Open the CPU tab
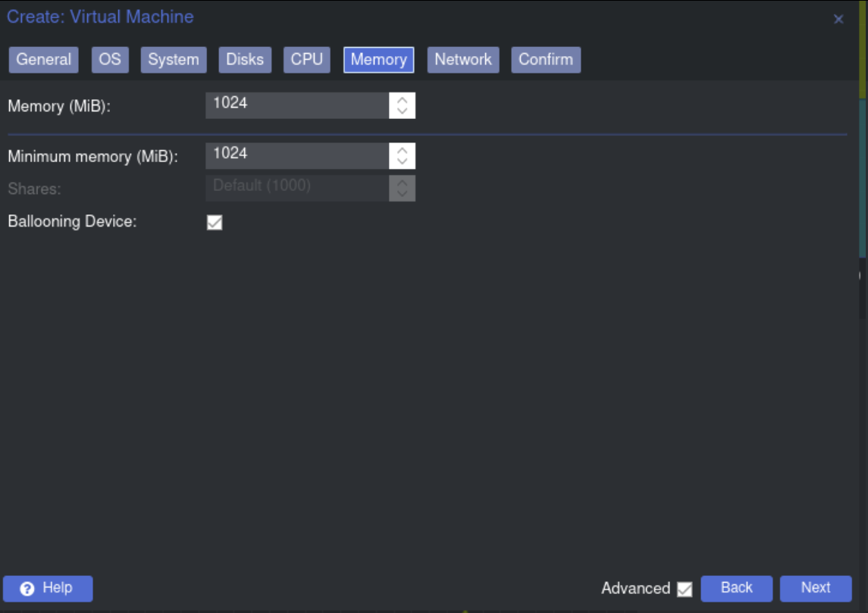Image resolution: width=868 pixels, height=613 pixels. point(307,60)
